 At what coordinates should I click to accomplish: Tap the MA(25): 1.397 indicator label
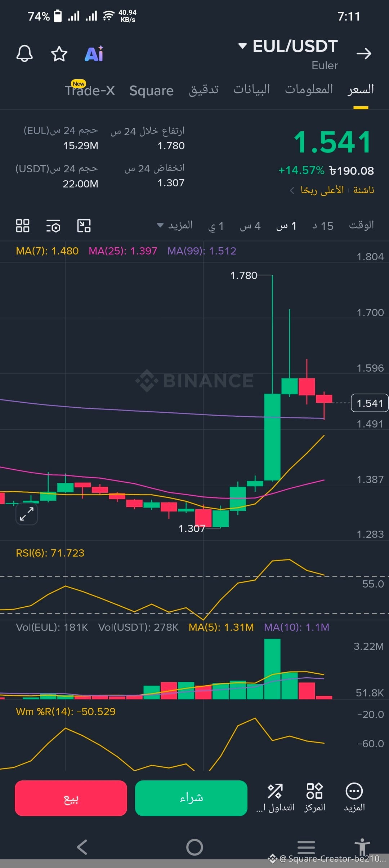(123, 251)
